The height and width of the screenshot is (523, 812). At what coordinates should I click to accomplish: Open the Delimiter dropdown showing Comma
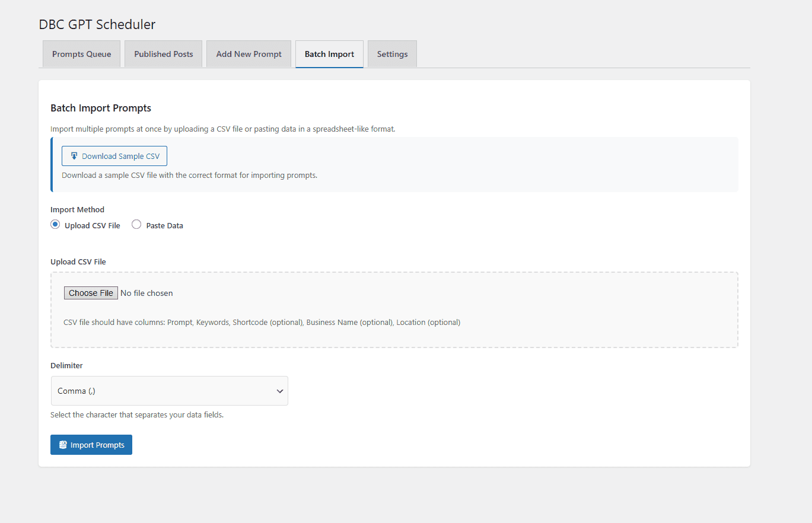click(169, 391)
